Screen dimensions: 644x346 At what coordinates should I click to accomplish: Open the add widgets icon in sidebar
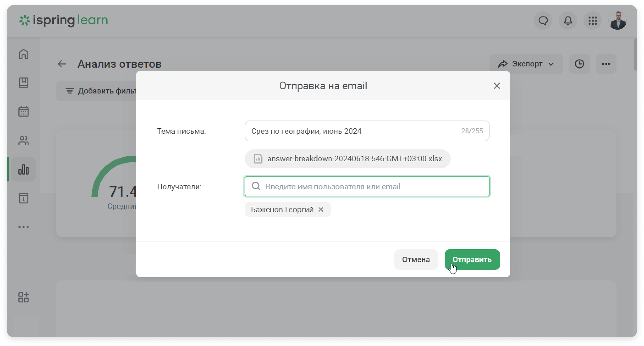pos(24,297)
